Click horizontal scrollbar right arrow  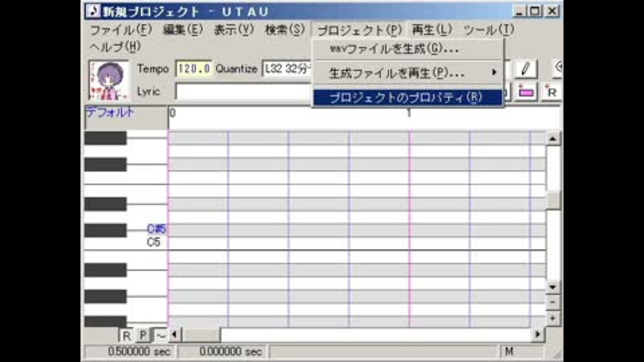(537, 335)
